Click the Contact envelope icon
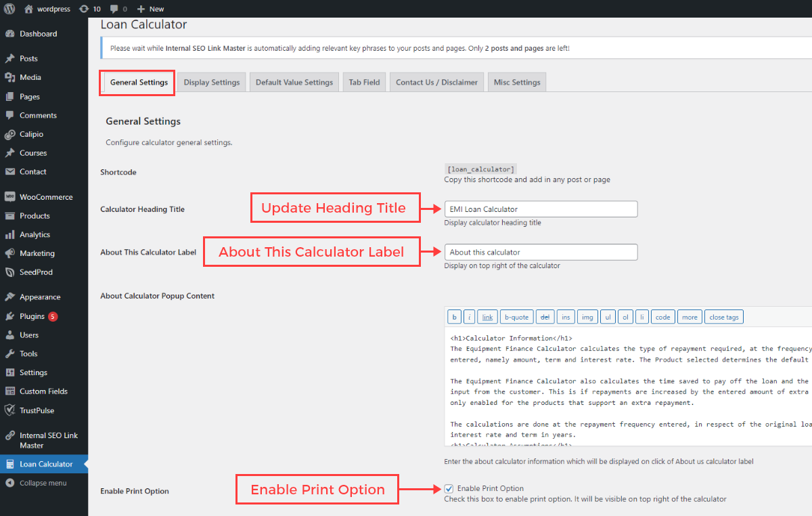Viewport: 812px width, 516px height. 9,172
